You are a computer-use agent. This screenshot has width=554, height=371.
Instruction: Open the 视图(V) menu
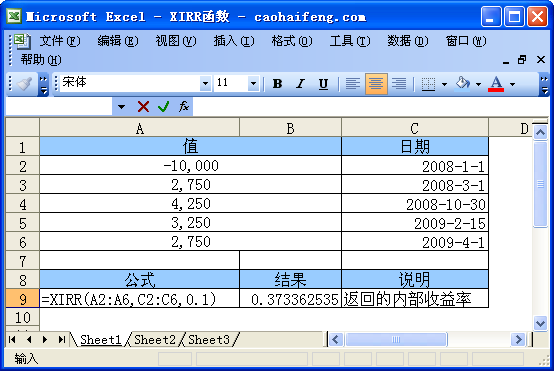coord(176,41)
